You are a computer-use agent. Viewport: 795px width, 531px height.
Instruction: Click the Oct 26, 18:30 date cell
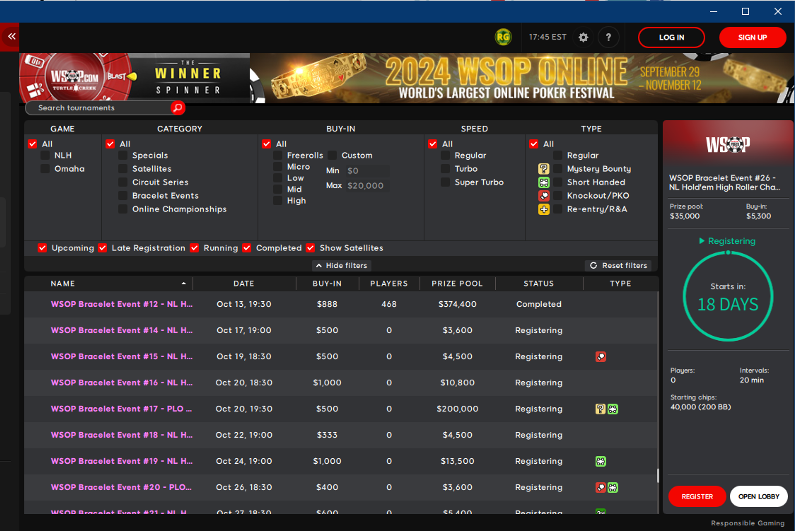pyautogui.click(x=244, y=487)
